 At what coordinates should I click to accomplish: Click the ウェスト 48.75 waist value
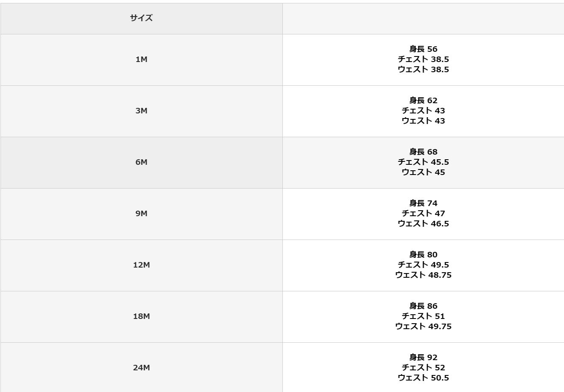pyautogui.click(x=423, y=275)
